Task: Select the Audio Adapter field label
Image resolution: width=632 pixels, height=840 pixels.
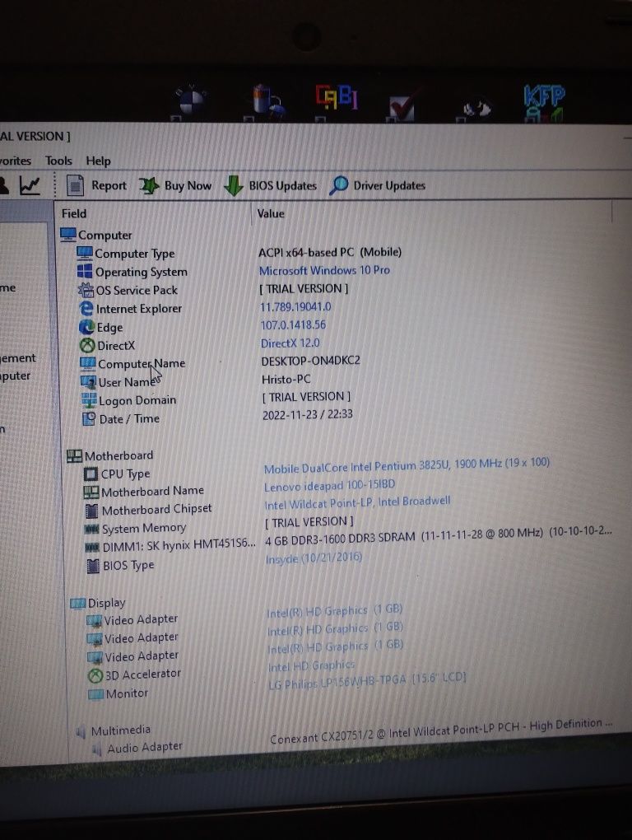Action: pos(145,748)
